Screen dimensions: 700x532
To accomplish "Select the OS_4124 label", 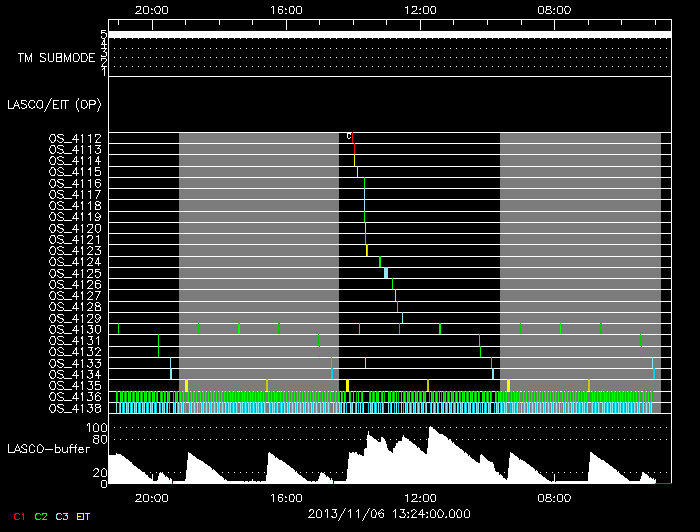I will pos(75,262).
